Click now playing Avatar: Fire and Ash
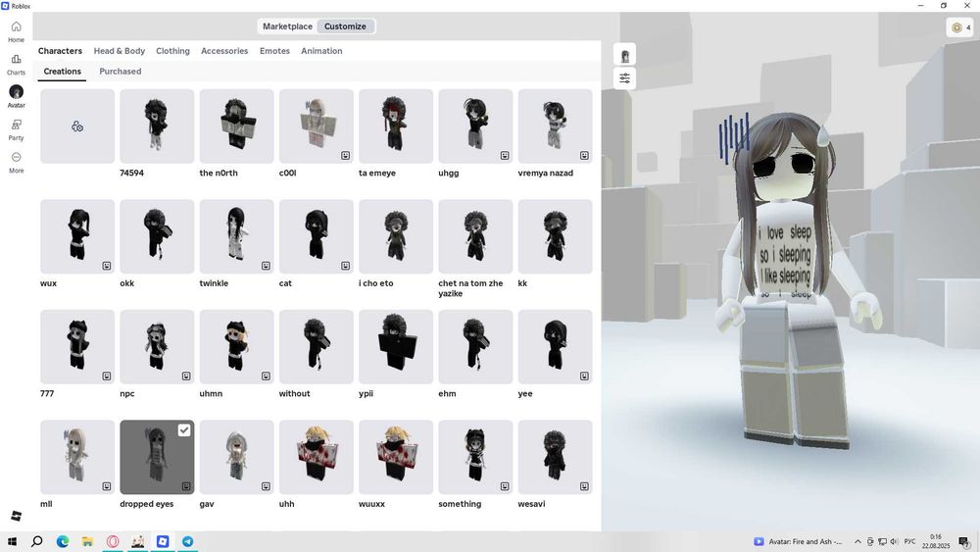Screen dimensions: 980x552 (798, 542)
